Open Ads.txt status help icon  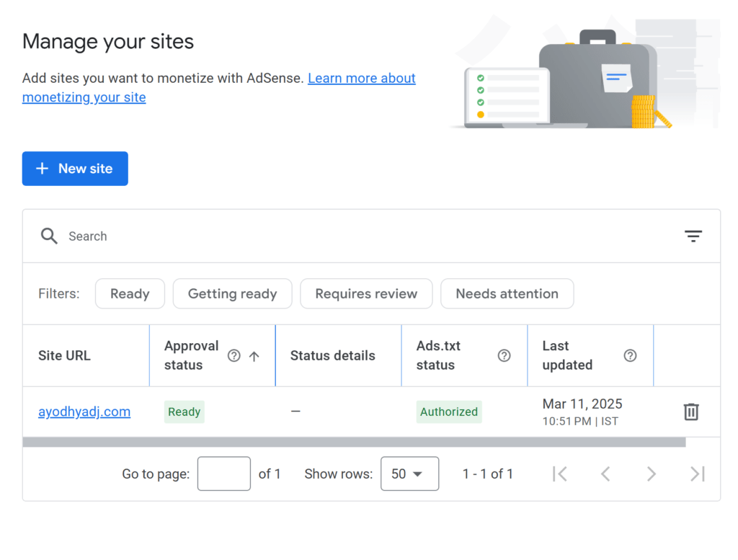coord(504,355)
